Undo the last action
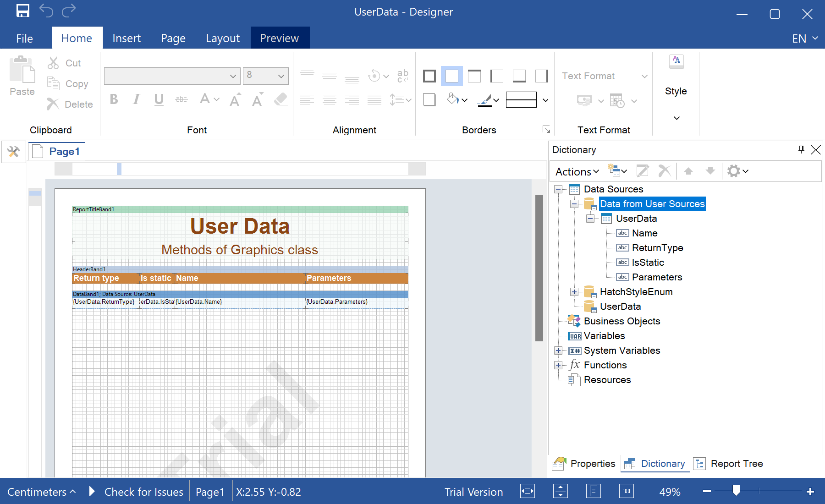 (46, 11)
